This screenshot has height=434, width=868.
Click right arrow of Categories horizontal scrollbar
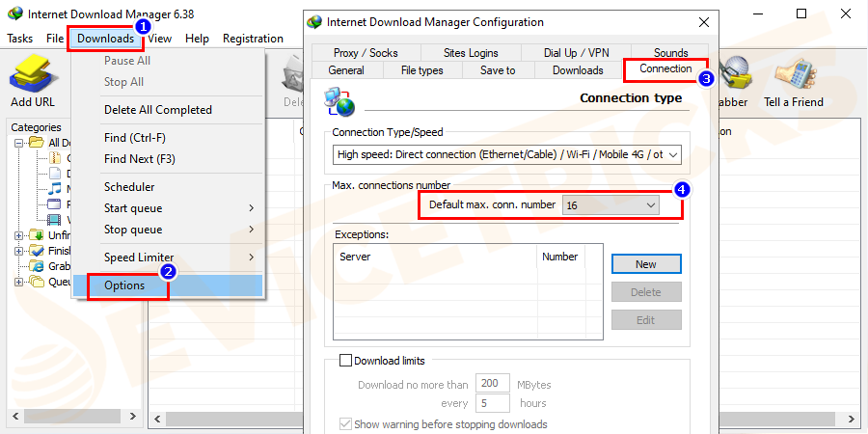(132, 416)
